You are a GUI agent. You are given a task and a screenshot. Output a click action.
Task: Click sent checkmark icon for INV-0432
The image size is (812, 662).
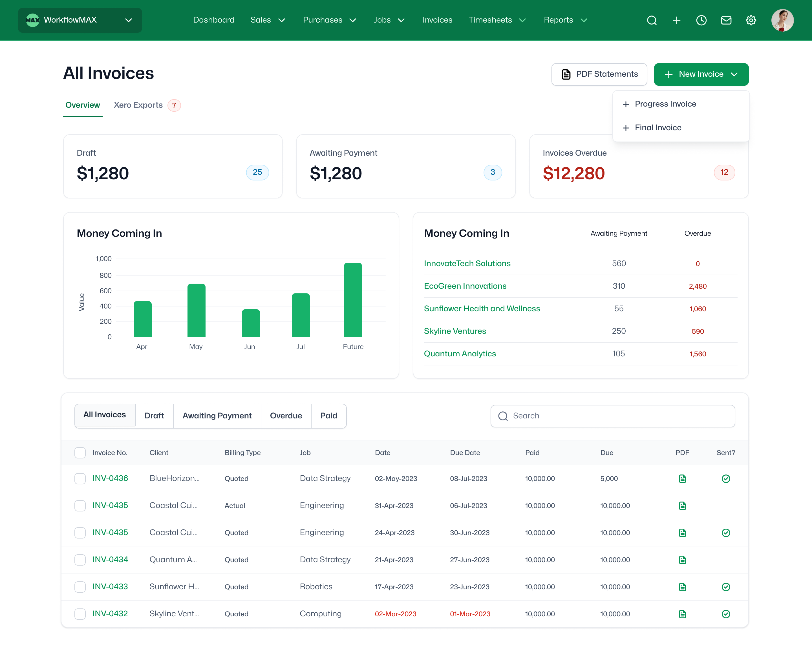pyautogui.click(x=726, y=614)
